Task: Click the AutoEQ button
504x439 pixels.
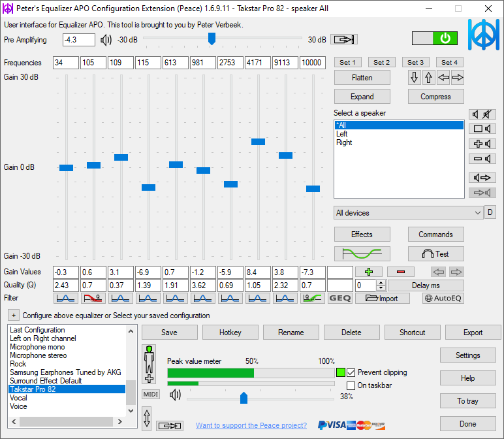Action: [x=443, y=298]
